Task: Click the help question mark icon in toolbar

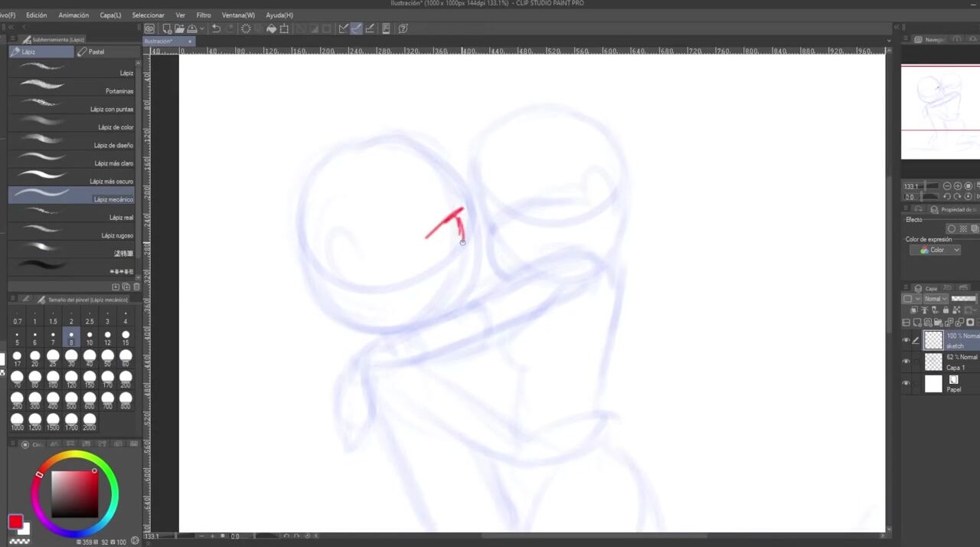Action: [x=403, y=29]
